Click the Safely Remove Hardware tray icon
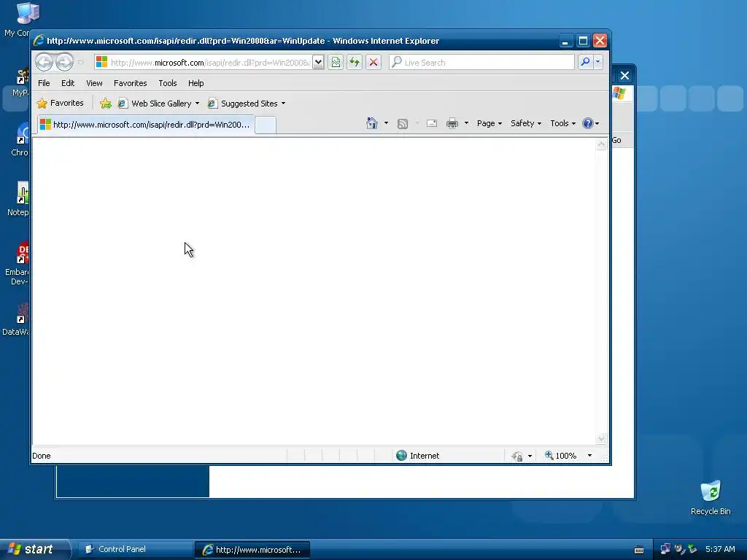Viewport: 747px width, 560px height. (x=692, y=549)
